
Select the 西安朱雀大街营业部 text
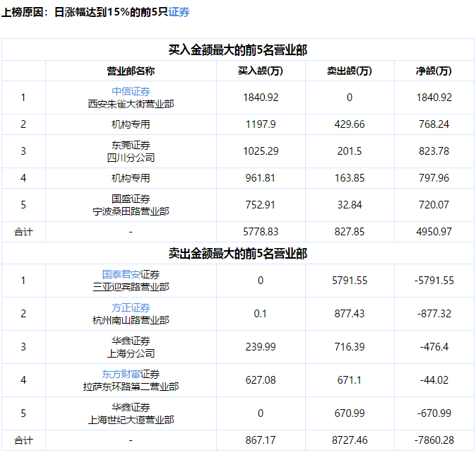(131, 104)
